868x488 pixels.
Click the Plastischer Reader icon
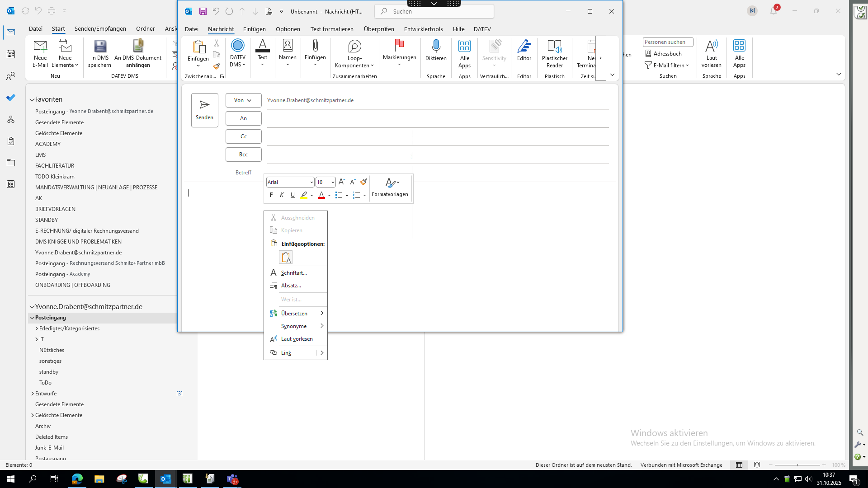554,47
